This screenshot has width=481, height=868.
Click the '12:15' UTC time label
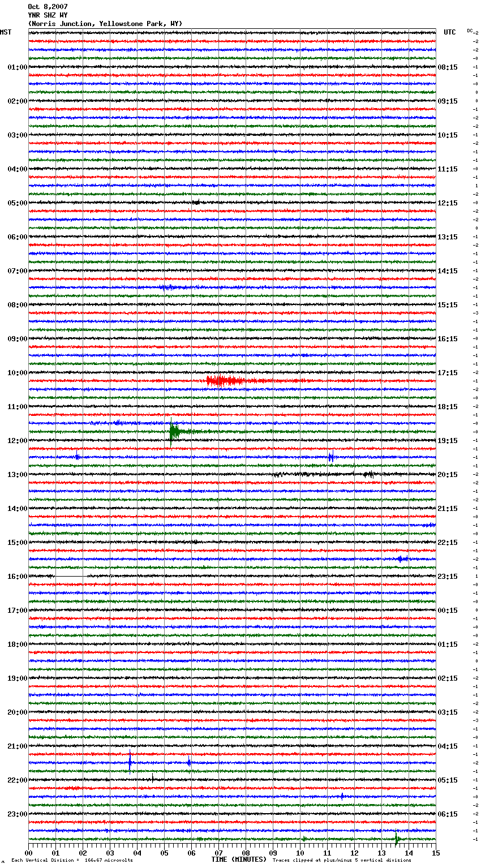tap(448, 203)
